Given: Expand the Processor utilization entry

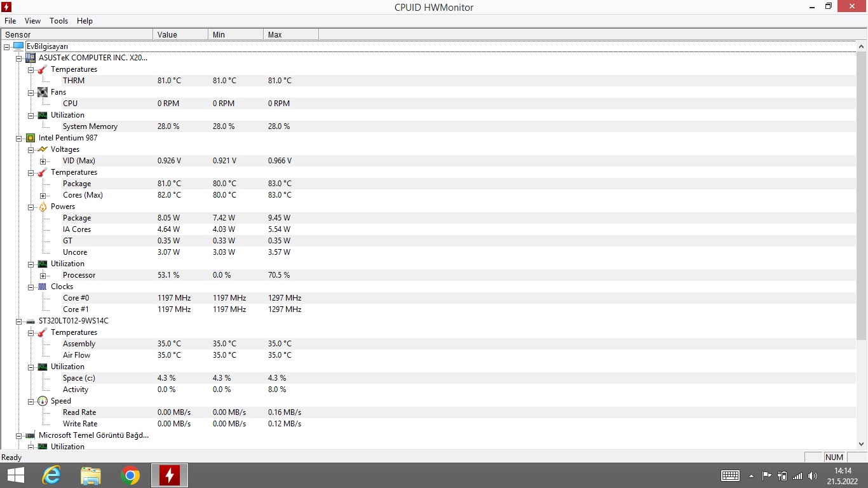Looking at the screenshot, I should pyautogui.click(x=43, y=276).
